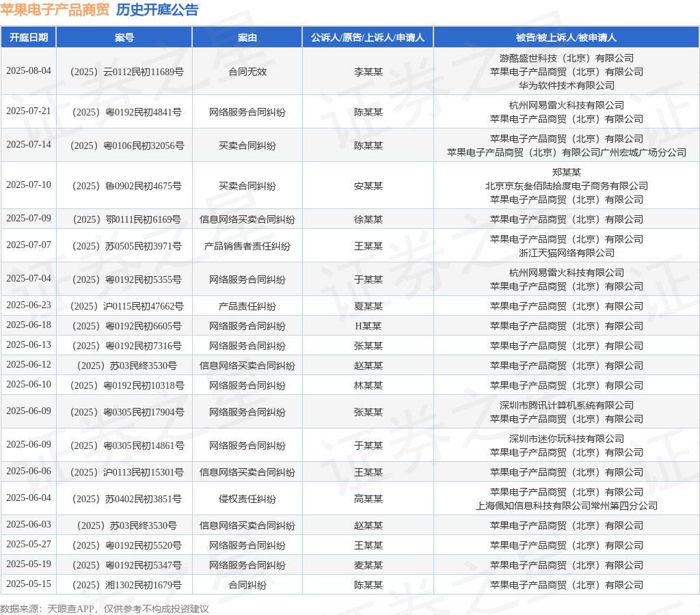Click the 案由 column header
700x615 pixels.
[x=247, y=38]
